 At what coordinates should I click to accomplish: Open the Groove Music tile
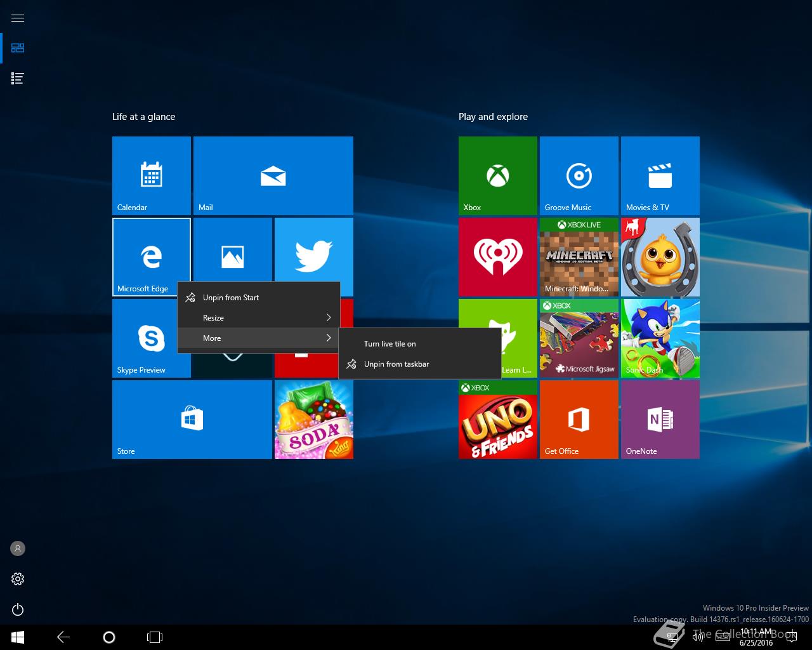579,176
